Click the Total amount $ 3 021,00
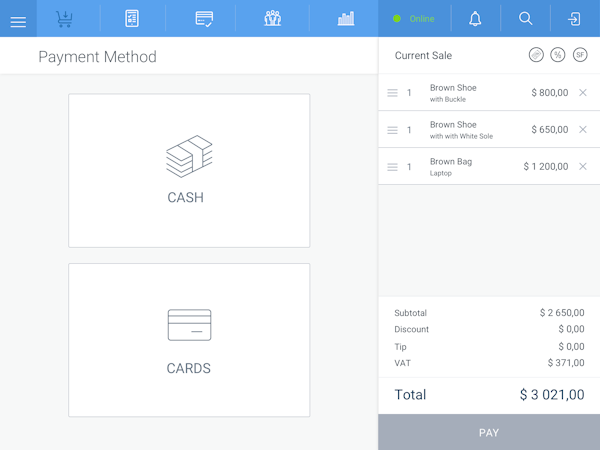This screenshot has width=600, height=450. (x=552, y=395)
